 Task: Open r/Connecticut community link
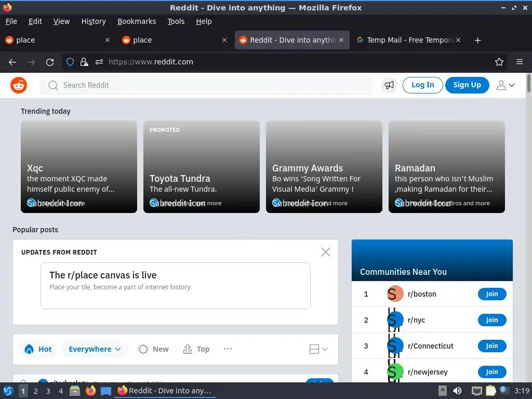click(x=430, y=346)
